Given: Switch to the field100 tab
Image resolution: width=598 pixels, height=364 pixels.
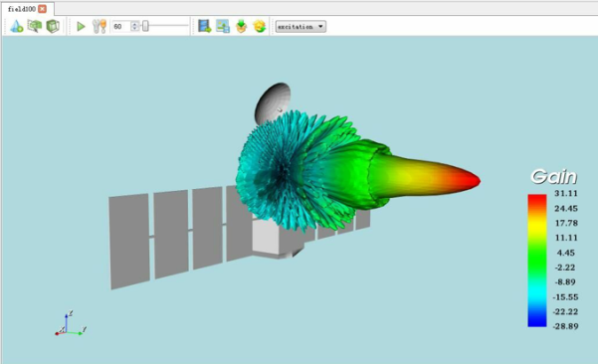Looking at the screenshot, I should point(22,9).
